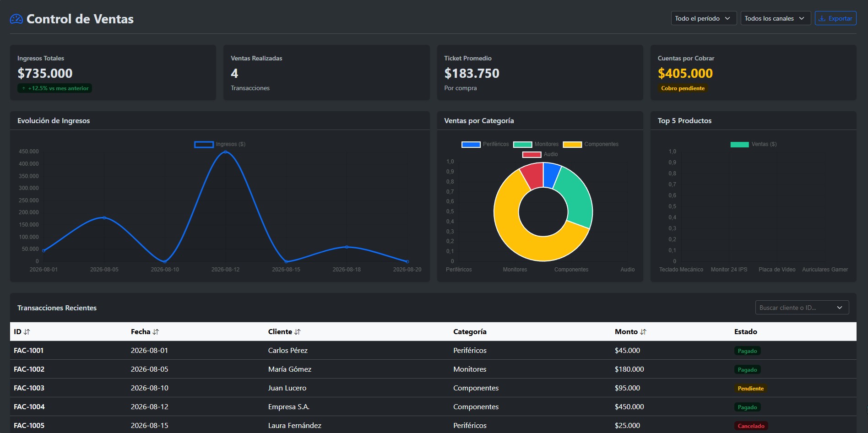Click client name Laura Fernández

[x=295, y=426]
